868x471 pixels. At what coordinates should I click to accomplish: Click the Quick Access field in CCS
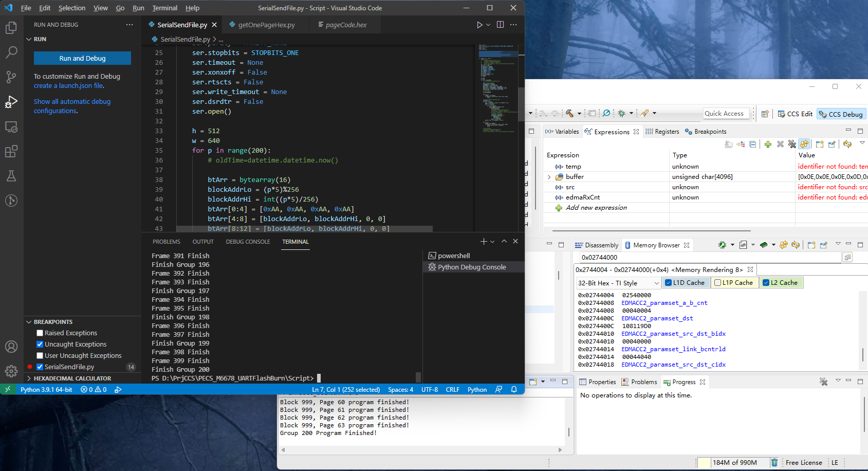726,114
